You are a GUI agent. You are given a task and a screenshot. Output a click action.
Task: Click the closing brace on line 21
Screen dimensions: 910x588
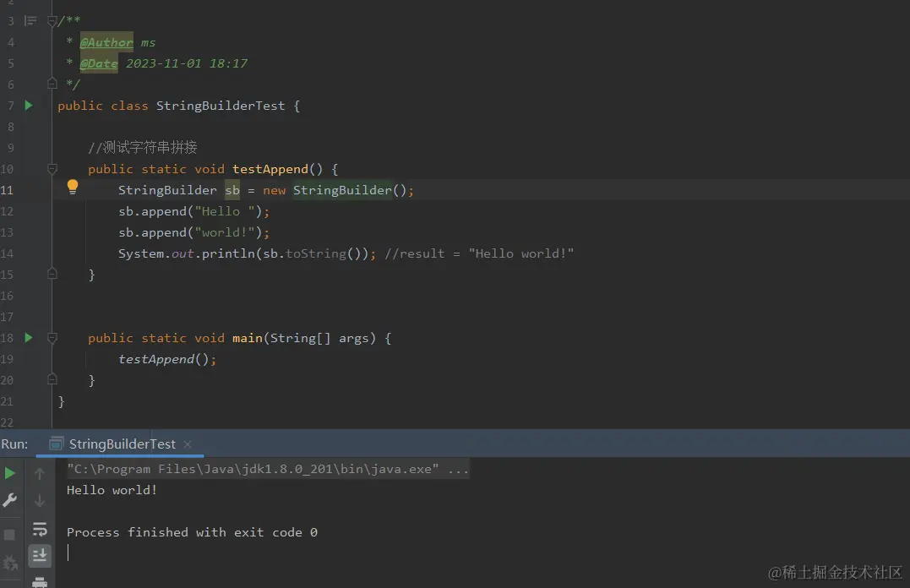pos(61,401)
